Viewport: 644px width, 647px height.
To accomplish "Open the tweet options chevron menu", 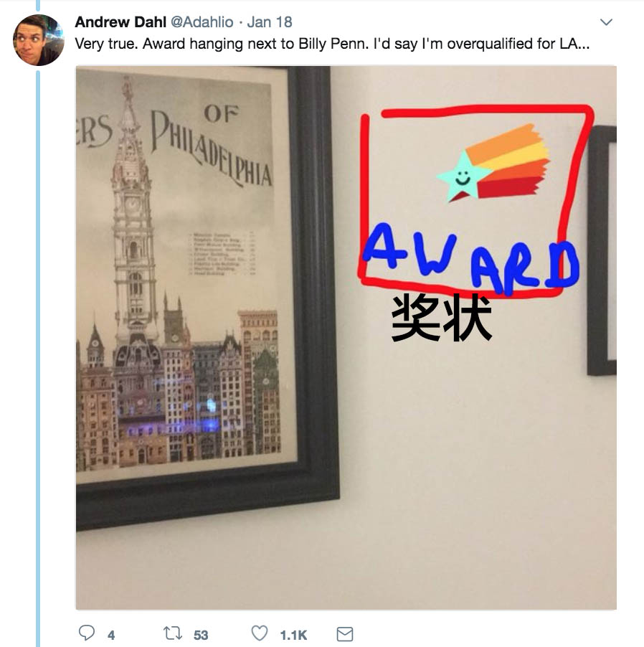I will pyautogui.click(x=606, y=22).
